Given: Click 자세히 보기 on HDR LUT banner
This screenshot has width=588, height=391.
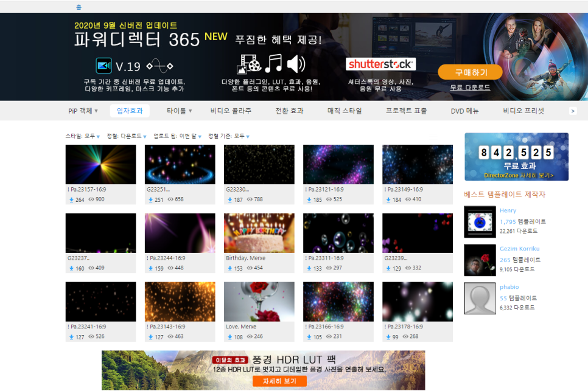Looking at the screenshot, I should pos(279,381).
